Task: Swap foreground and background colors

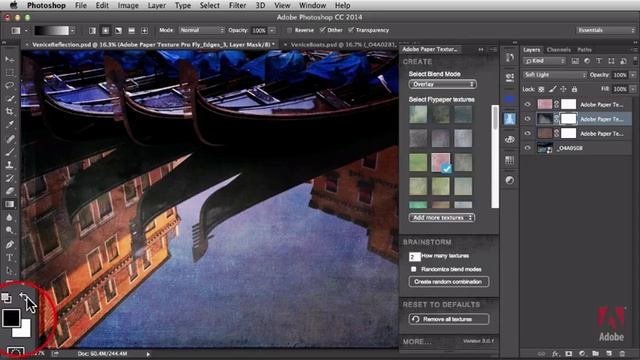Action: (x=24, y=296)
